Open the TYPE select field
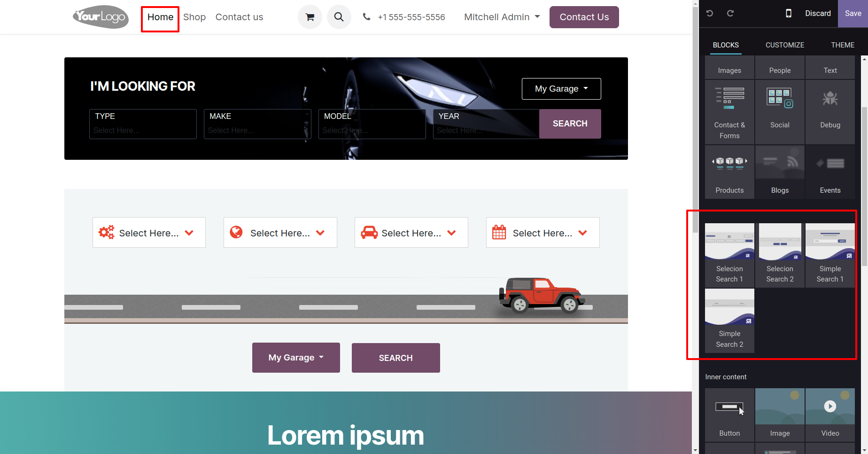868x454 pixels. tap(143, 124)
